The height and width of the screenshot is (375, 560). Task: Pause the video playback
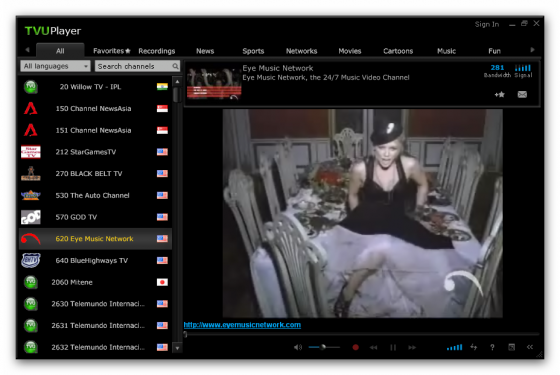[x=393, y=347]
